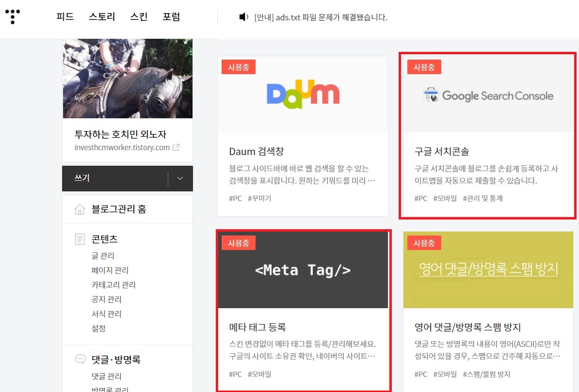Viewport: 579px width, 392px height.
Task: Click the Daum 검색창 description text
Action: click(x=302, y=174)
